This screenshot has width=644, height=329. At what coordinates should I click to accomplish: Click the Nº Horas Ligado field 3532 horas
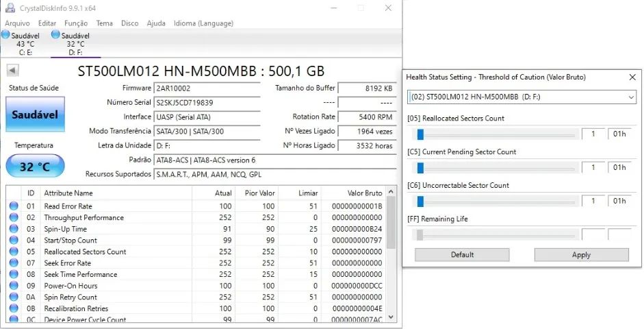(x=368, y=145)
